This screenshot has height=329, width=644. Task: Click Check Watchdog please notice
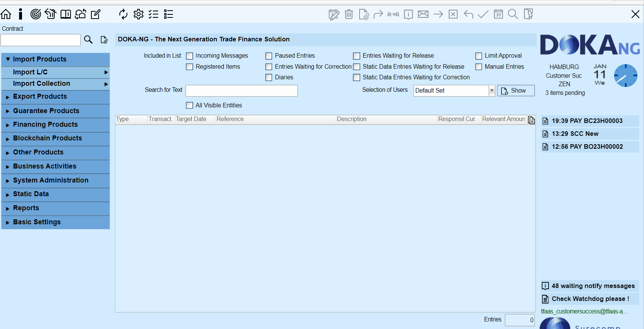click(590, 299)
